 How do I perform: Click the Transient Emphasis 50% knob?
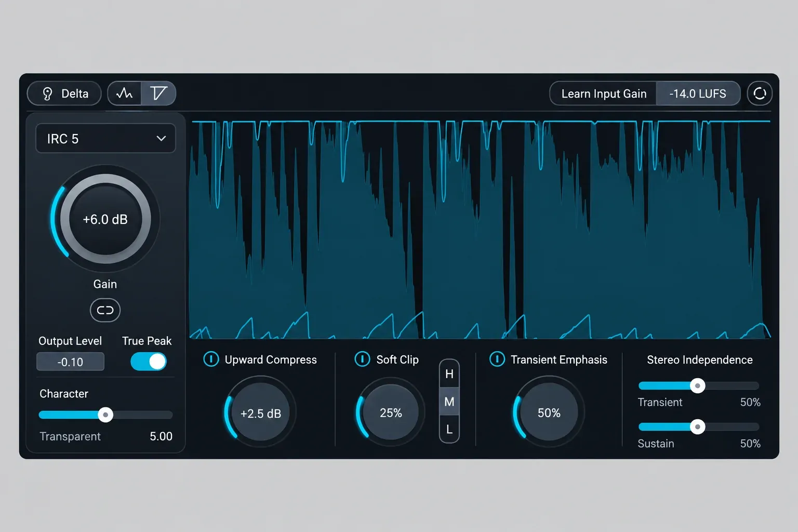click(549, 413)
